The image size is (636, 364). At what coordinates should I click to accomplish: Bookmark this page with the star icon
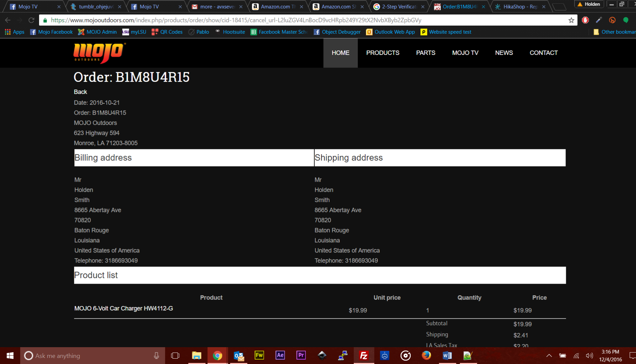click(x=571, y=20)
